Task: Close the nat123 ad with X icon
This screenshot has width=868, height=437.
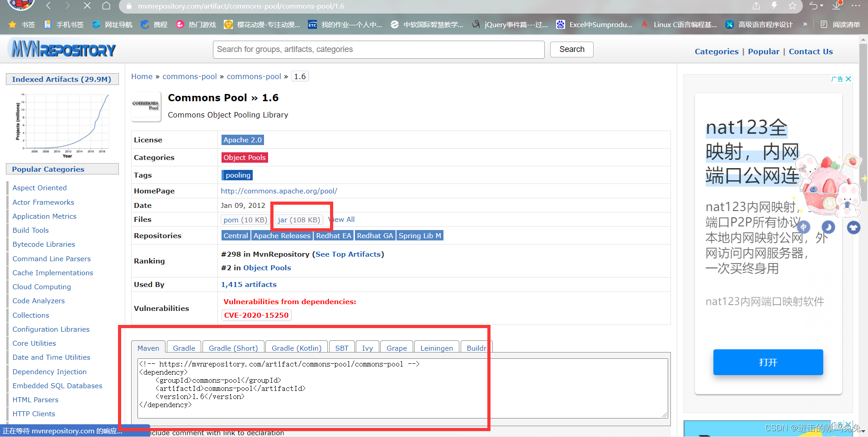Action: (849, 79)
